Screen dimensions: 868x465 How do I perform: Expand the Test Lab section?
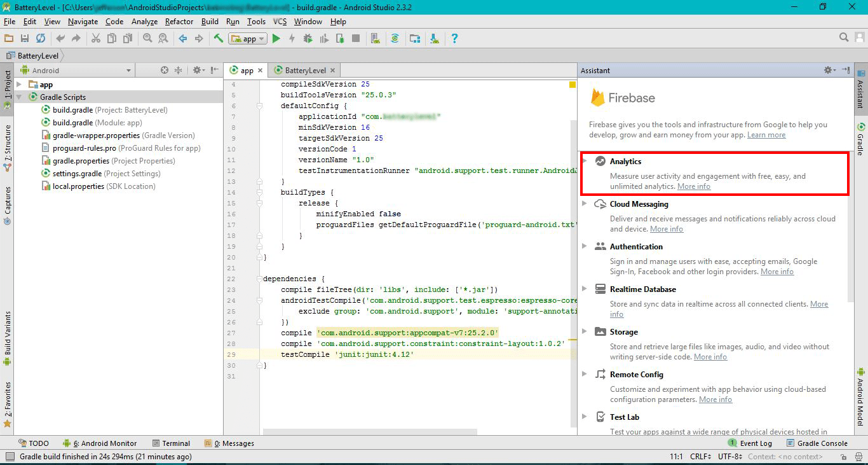point(585,417)
